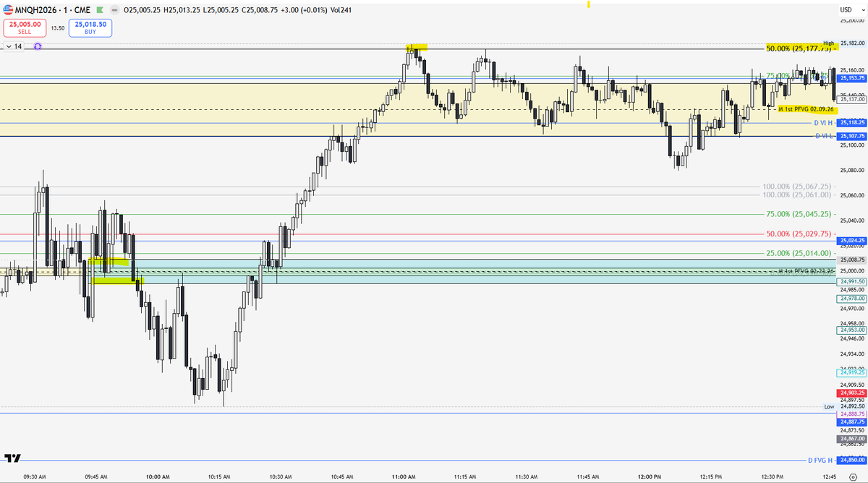Select the D FVG H line label
Image resolution: width=868 pixels, height=483 pixels.
click(821, 460)
